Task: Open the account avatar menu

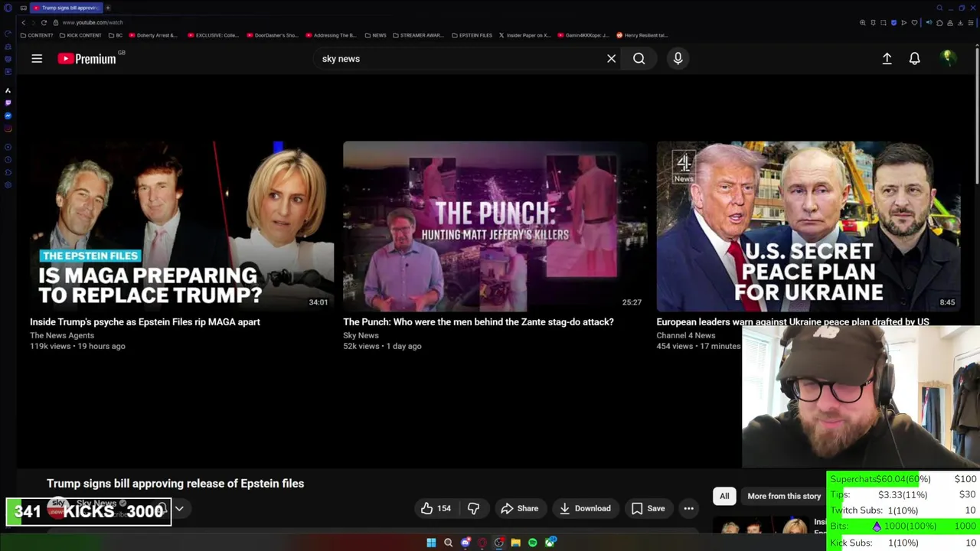Action: click(x=948, y=58)
